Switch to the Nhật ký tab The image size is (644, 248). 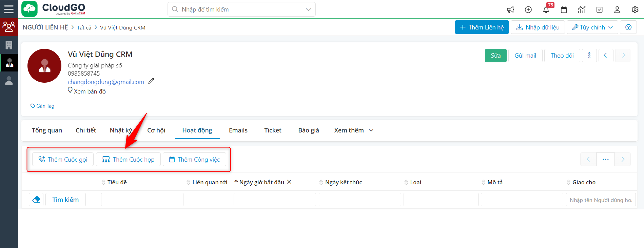tap(121, 130)
